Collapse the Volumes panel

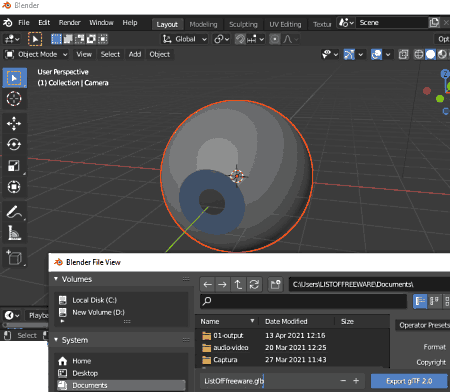click(56, 279)
